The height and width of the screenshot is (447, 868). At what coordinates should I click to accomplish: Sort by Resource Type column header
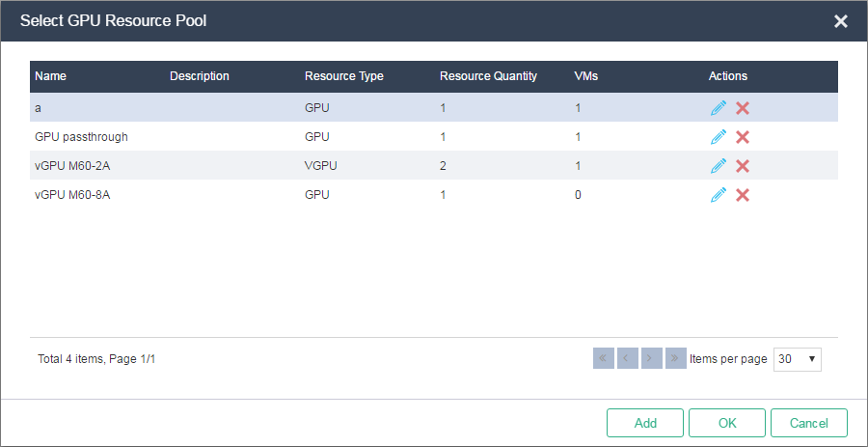pyautogui.click(x=343, y=76)
